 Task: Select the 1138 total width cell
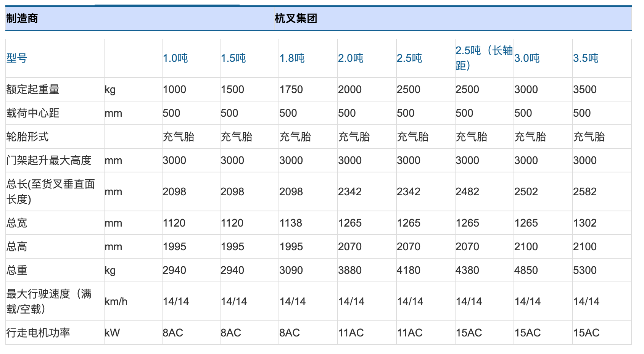pyautogui.click(x=291, y=223)
